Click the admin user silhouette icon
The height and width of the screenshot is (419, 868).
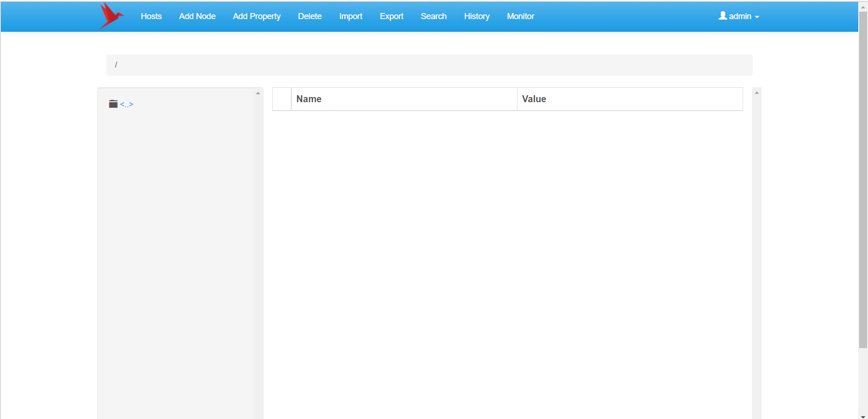pos(723,15)
